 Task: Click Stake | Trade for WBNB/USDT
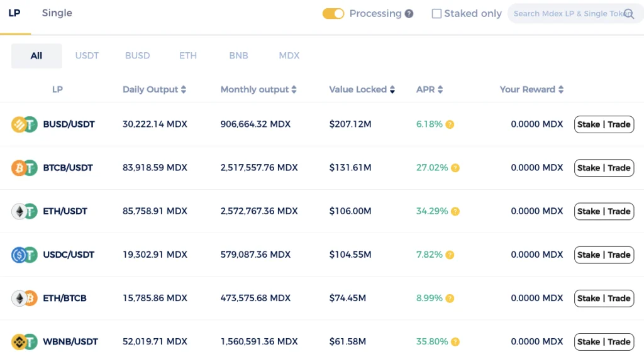[x=604, y=342]
